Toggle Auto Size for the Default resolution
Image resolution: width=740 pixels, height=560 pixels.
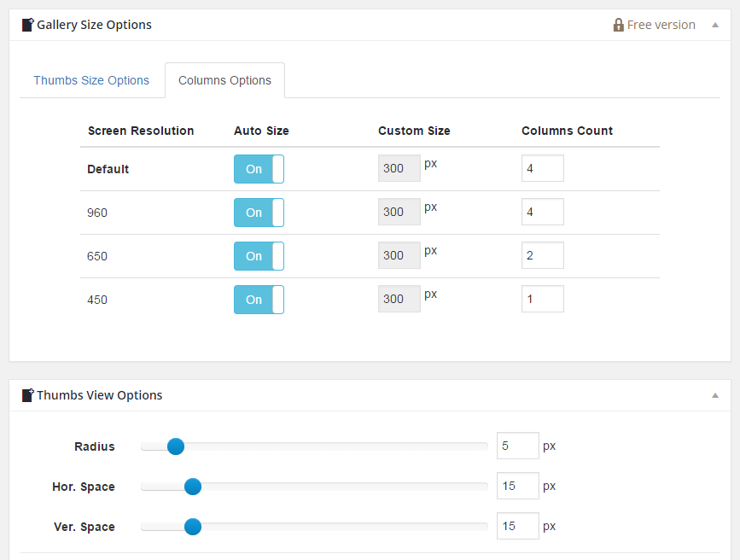click(259, 169)
